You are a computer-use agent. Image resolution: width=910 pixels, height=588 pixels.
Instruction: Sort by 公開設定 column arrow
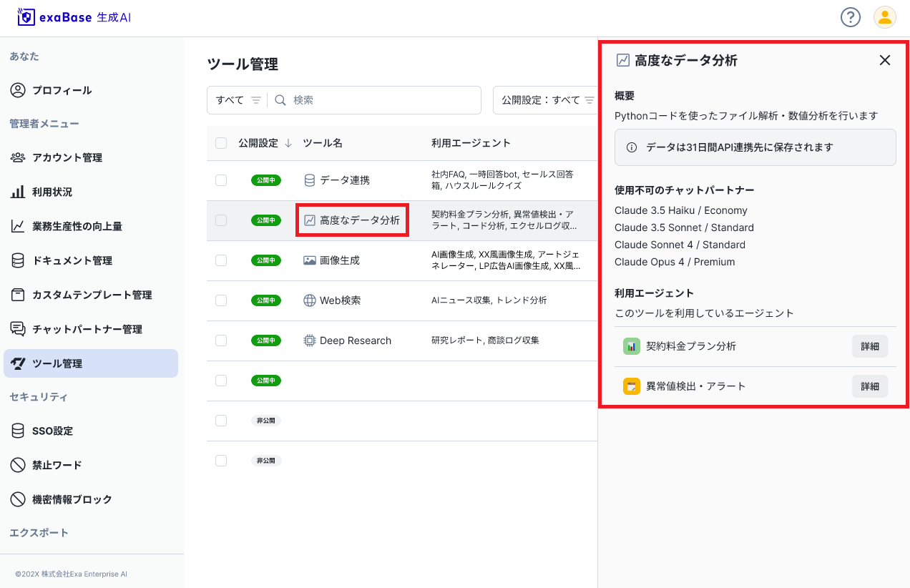(288, 143)
